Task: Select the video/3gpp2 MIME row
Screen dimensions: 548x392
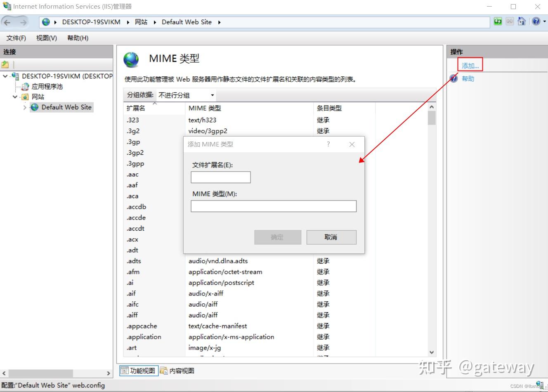Action: coord(208,131)
